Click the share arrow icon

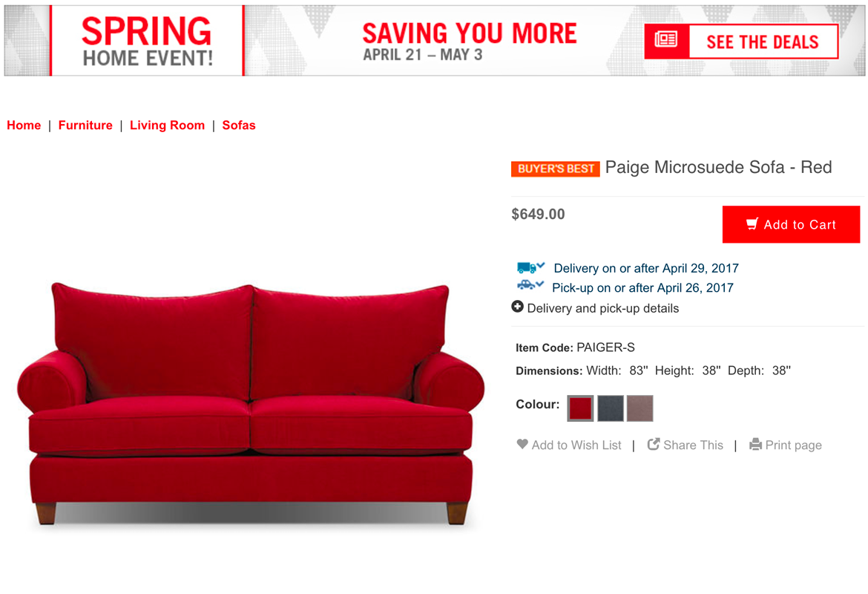point(653,444)
